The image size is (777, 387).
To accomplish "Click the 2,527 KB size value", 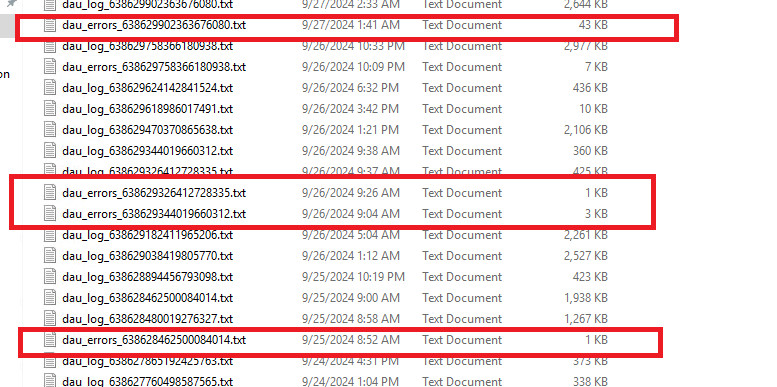I will tap(586, 256).
